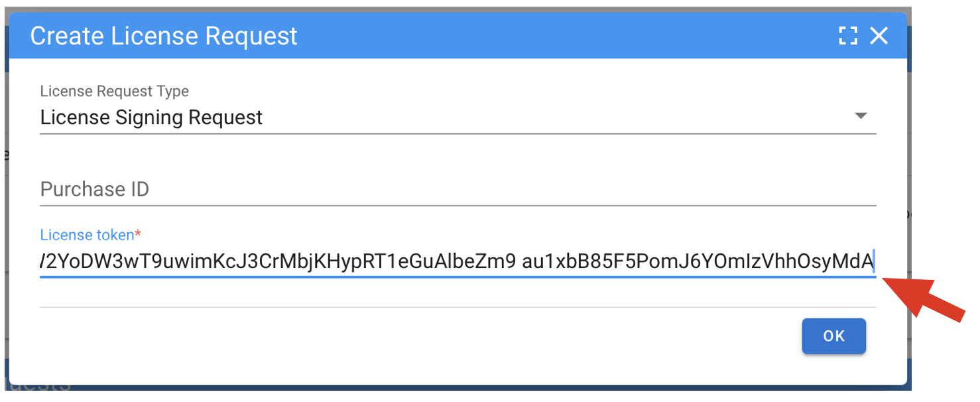Click the dimmed backdrop left of dialog
This screenshot has height=402, width=980.
pyautogui.click(x=4, y=199)
